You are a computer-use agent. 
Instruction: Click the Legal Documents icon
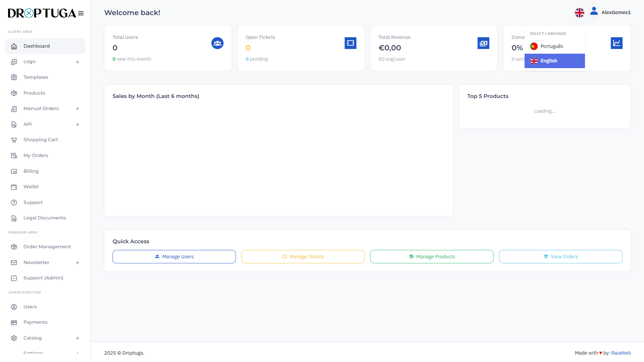pos(14,218)
